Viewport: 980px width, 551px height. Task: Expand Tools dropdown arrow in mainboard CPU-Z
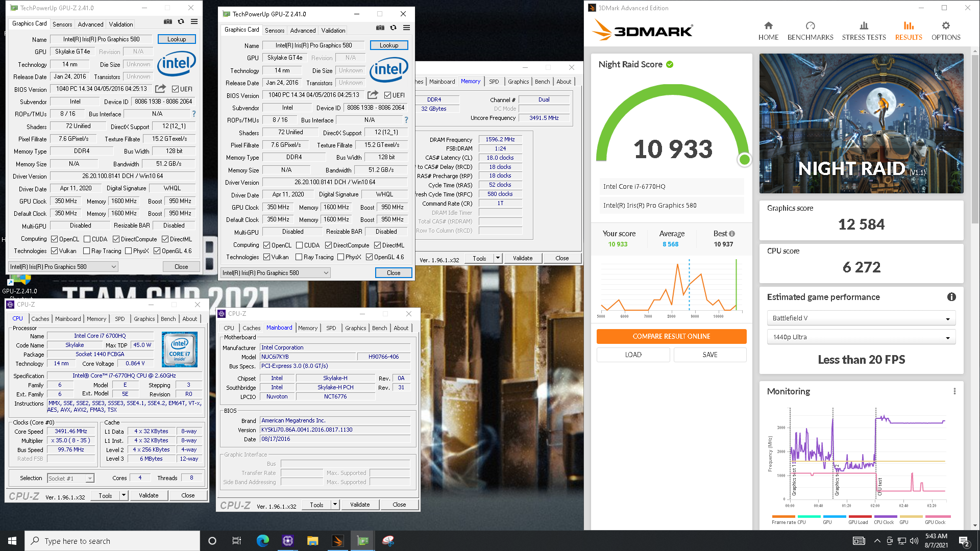335,505
